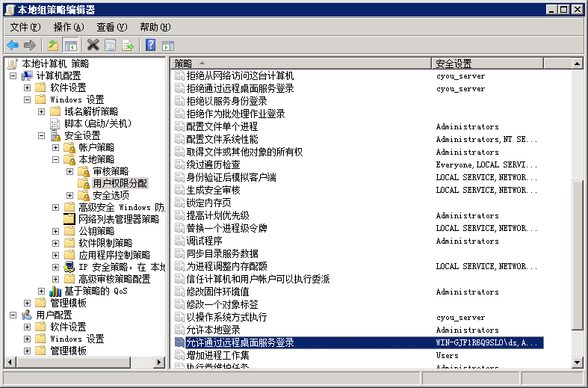Viewport: 588px width, 388px height.
Task: Click the vertical scrollbar down arrow in policy list
Action: coord(578,362)
